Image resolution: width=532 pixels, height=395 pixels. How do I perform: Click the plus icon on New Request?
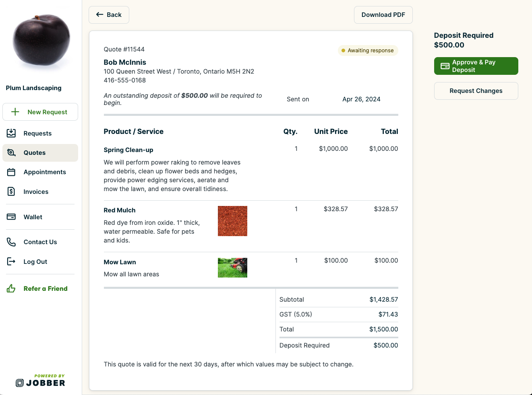[16, 112]
